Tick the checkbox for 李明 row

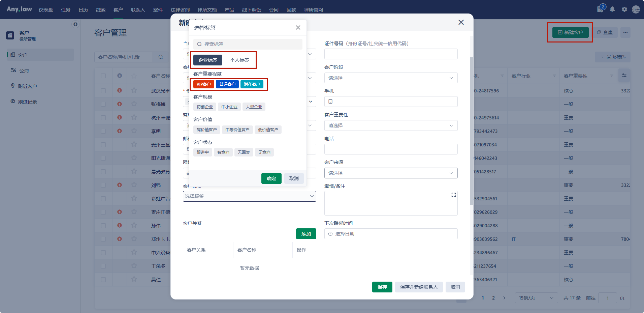103,131
